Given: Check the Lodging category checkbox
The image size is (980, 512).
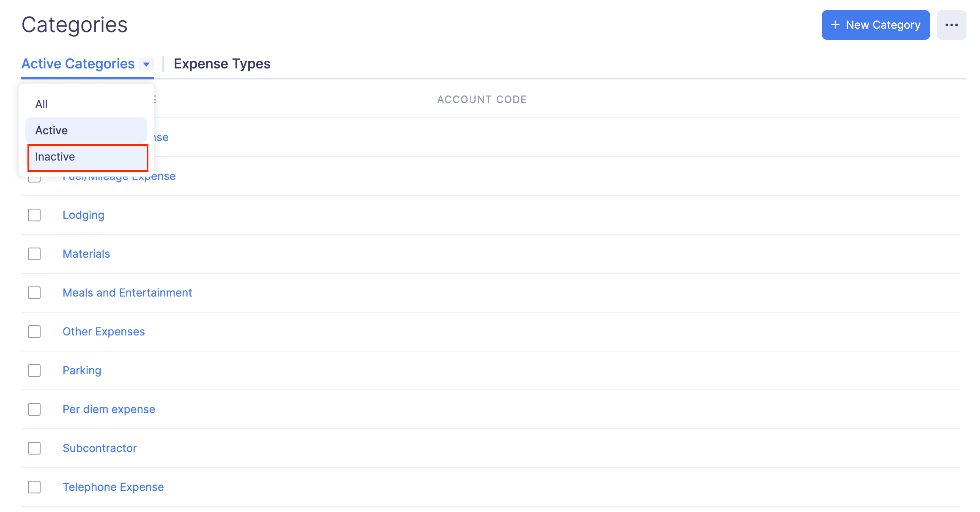Looking at the screenshot, I should click(x=34, y=215).
